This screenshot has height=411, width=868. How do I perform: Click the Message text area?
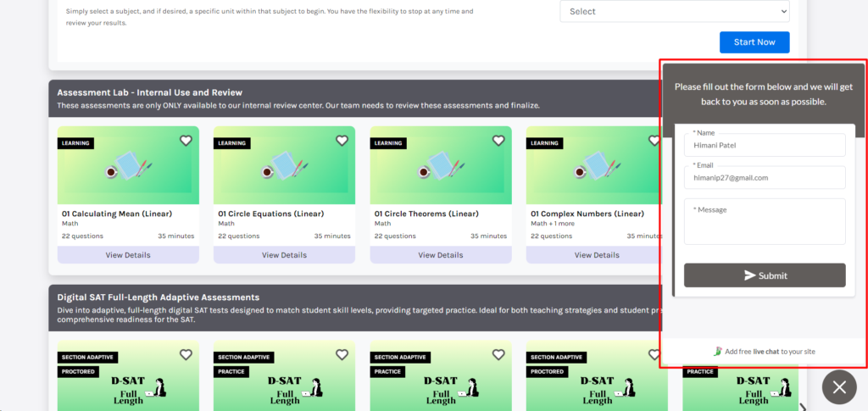[764, 222]
